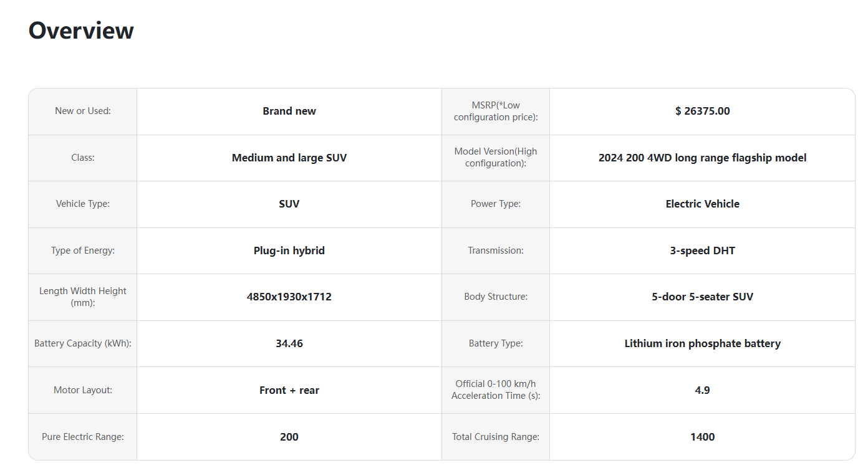
Task: Click the battery capacity value 34.46
Action: (x=289, y=343)
